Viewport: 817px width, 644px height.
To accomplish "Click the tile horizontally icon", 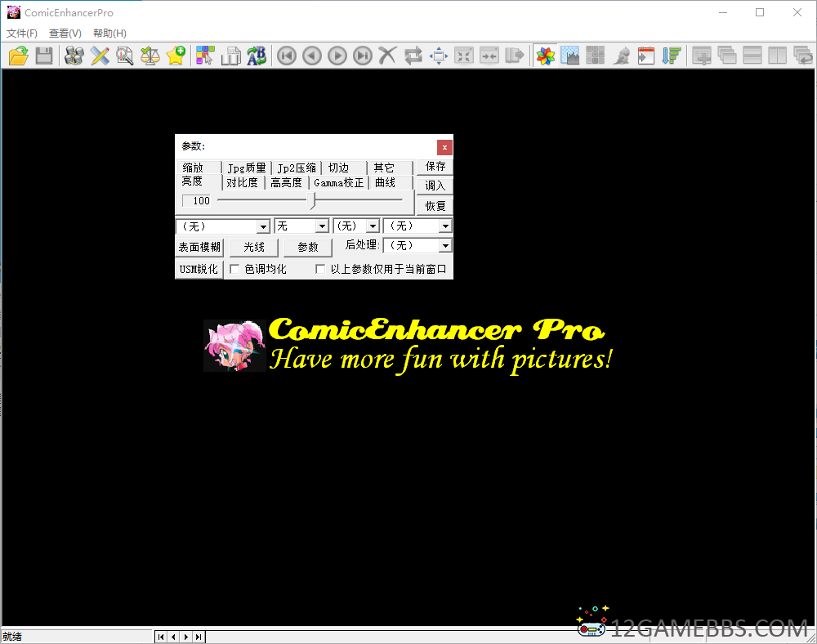I will (752, 56).
